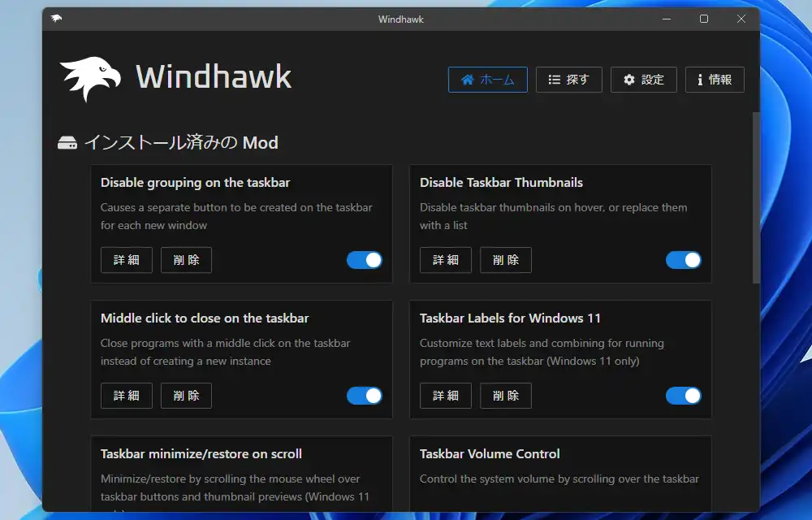
Task: Open 詳細 for Middle click to close
Action: click(x=127, y=396)
